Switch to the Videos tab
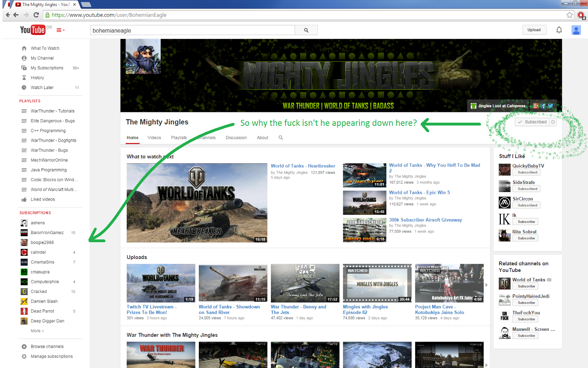Image resolution: width=588 pixels, height=368 pixels. point(154,138)
